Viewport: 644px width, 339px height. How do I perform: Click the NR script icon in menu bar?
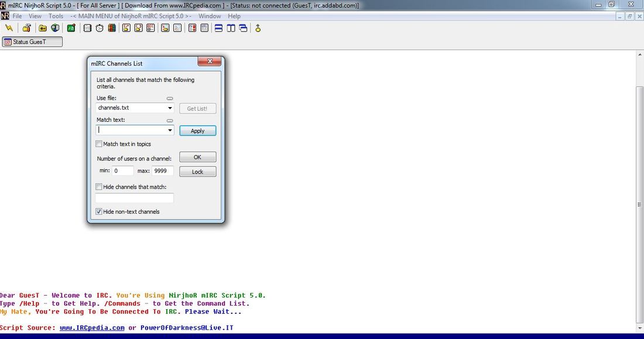click(5, 16)
